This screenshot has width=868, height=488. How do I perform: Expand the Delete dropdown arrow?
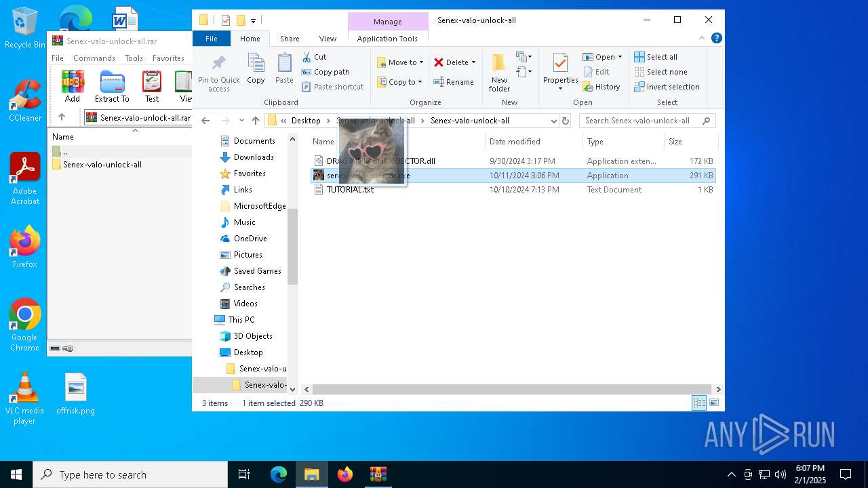click(x=473, y=62)
